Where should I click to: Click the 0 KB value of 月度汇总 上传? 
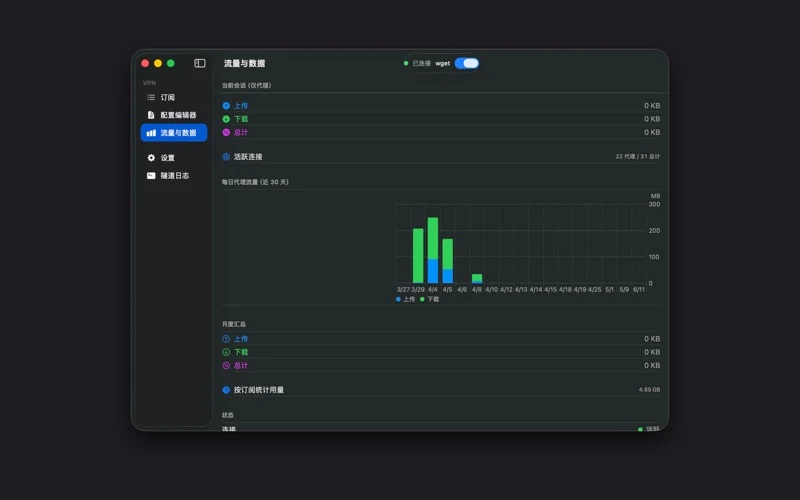pos(652,339)
